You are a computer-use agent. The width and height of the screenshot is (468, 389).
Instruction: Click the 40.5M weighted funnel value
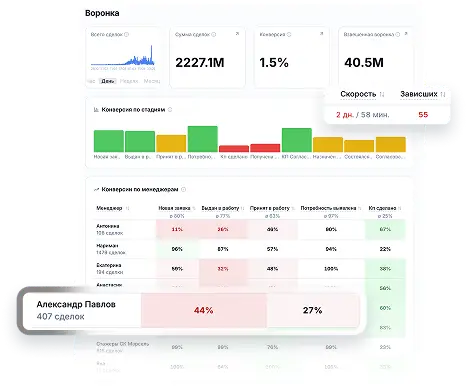364,63
